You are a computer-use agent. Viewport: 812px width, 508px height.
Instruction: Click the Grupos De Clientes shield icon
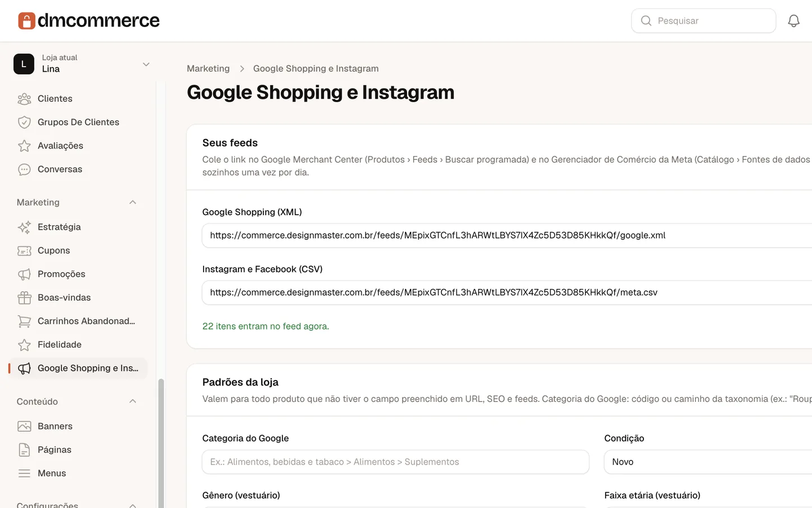point(24,122)
